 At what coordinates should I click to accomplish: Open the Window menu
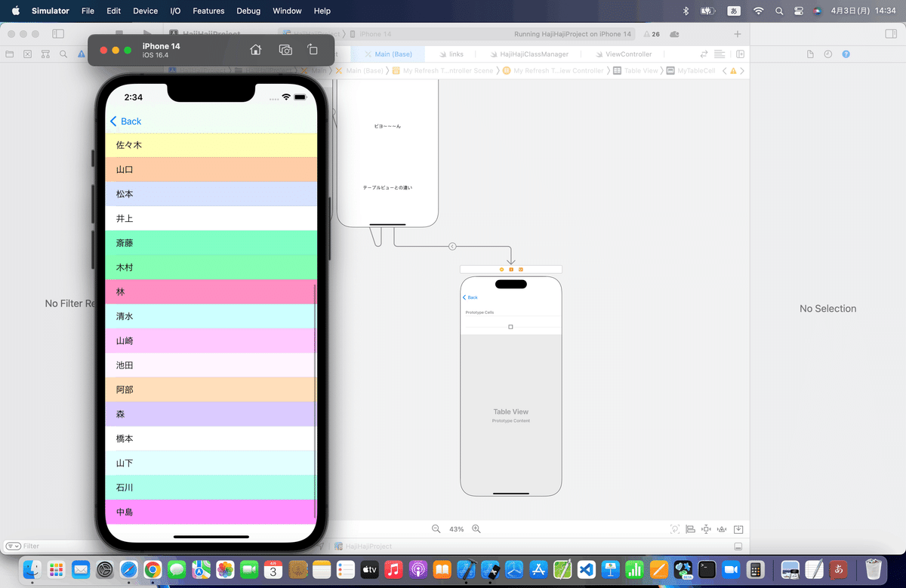[287, 11]
